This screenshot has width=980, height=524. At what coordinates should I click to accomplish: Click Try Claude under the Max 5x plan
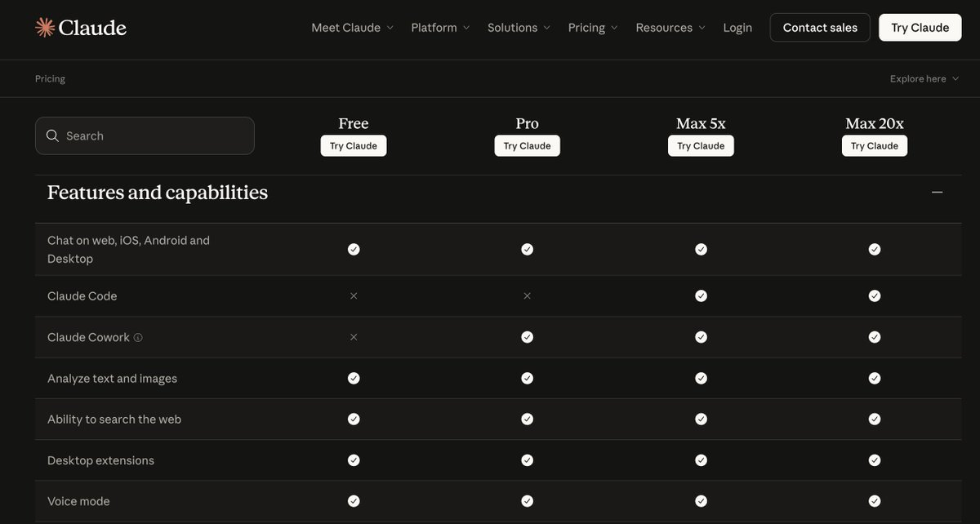pyautogui.click(x=701, y=146)
